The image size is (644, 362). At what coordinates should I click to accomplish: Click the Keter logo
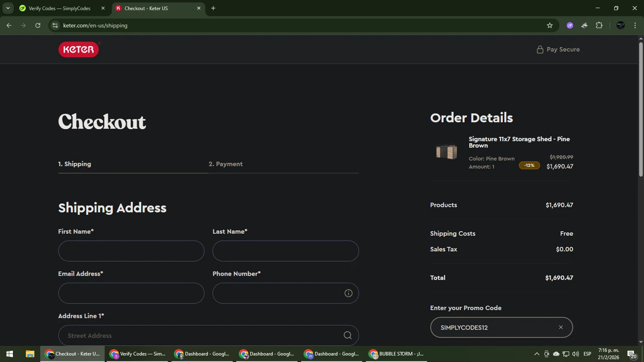(79, 49)
